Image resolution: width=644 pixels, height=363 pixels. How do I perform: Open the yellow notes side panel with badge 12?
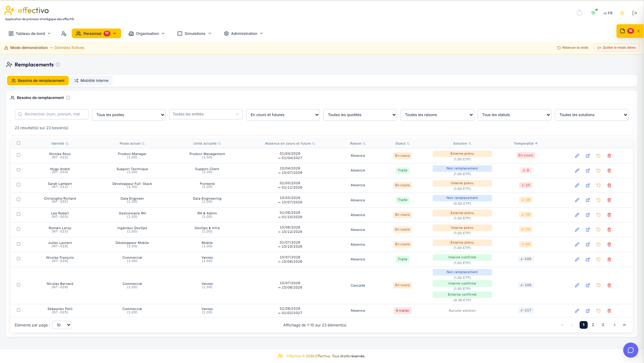(x=630, y=31)
